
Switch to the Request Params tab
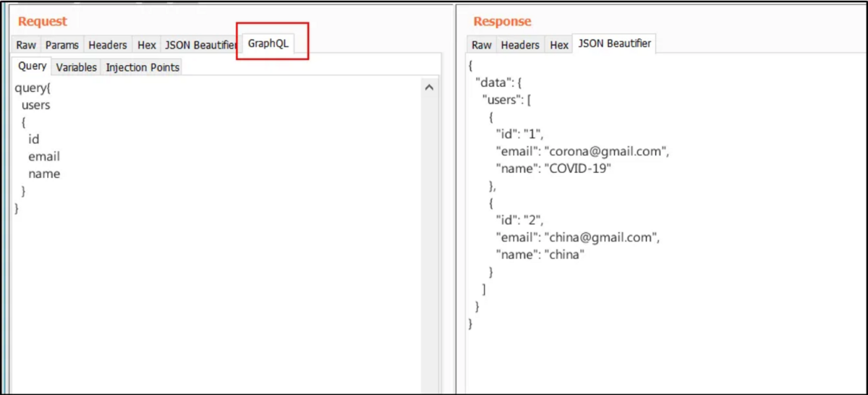(62, 45)
